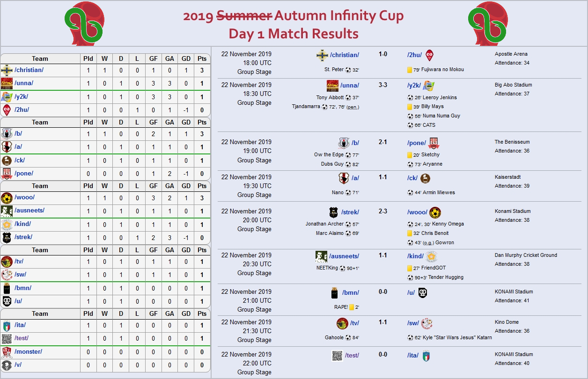This screenshot has width=588, height=379.
Task: Click the /2hu/ logo in the first match row
Action: 429,55
